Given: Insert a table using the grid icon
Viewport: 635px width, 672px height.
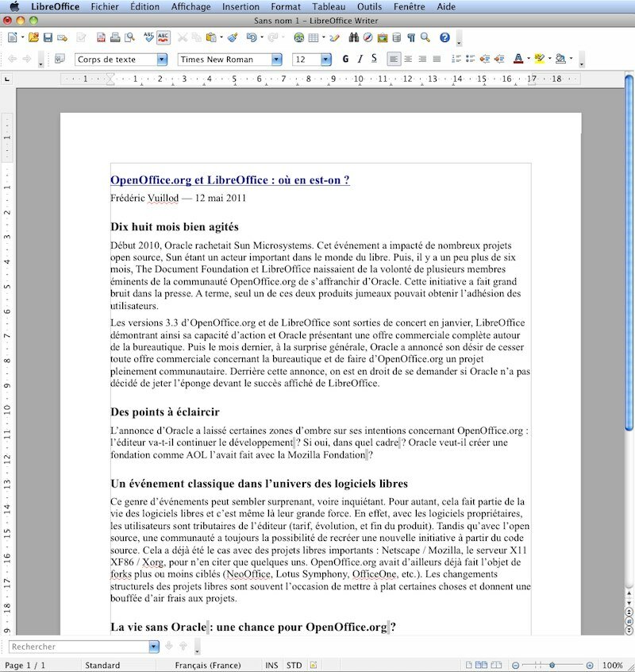Looking at the screenshot, I should point(314,37).
